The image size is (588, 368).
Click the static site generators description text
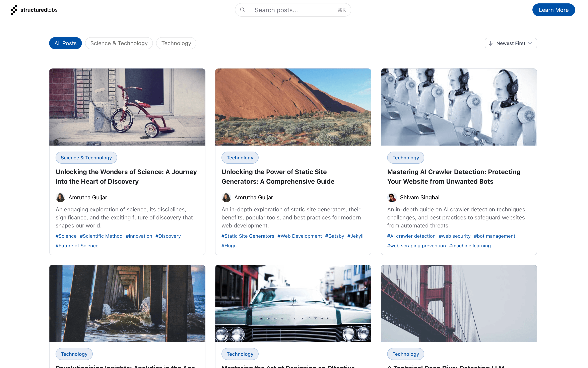coord(291,217)
